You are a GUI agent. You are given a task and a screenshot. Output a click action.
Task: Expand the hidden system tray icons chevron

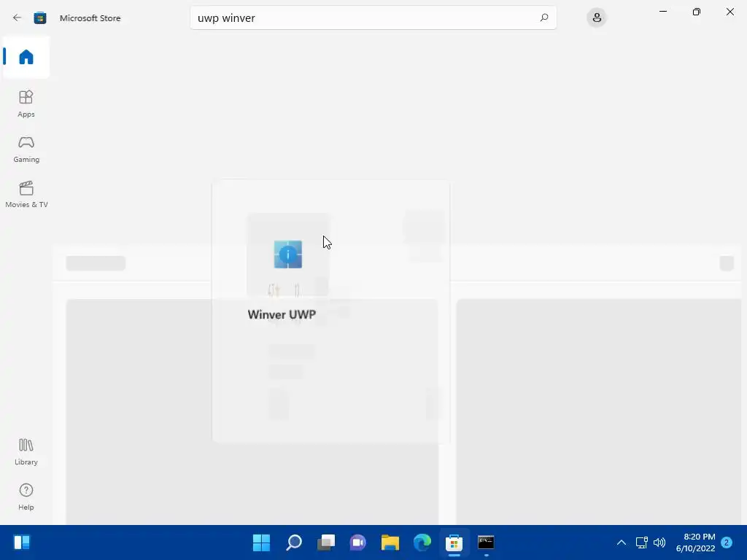click(x=622, y=542)
